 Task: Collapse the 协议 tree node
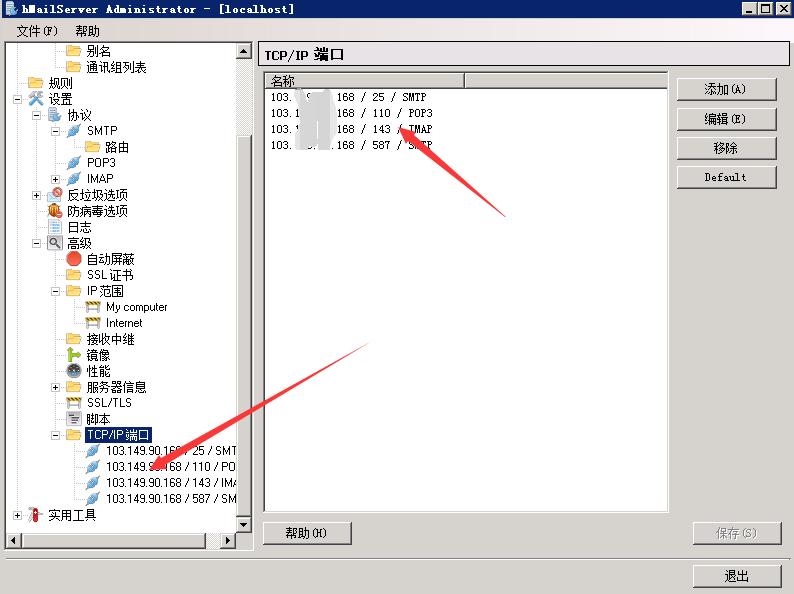point(36,115)
